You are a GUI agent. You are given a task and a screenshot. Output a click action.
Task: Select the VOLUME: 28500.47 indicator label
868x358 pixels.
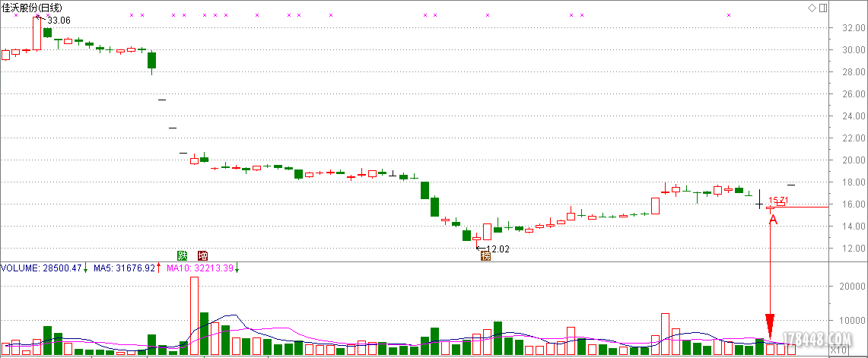42,268
